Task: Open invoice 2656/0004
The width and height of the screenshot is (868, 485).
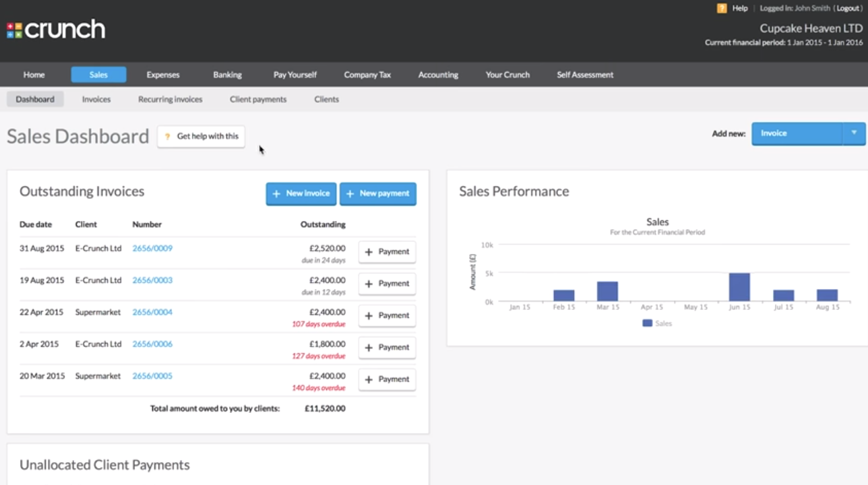Action: (x=152, y=312)
